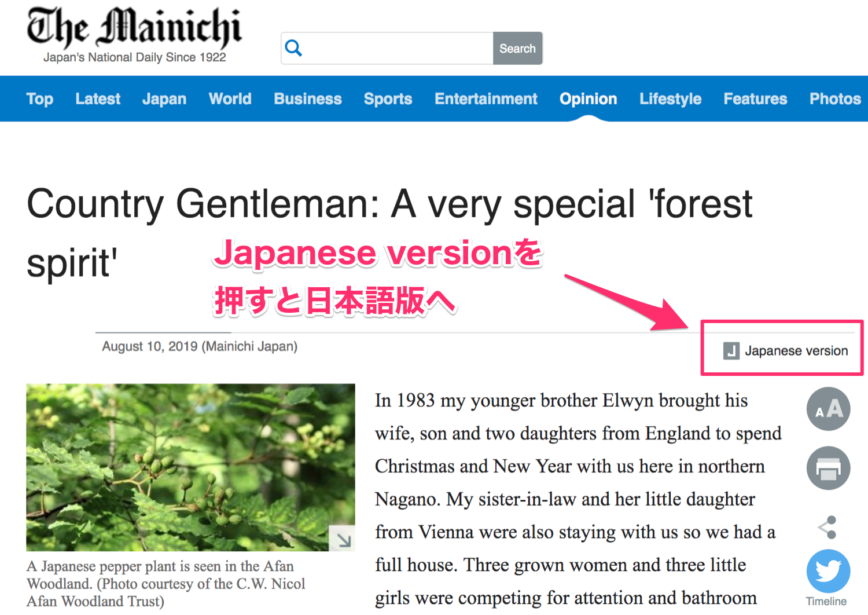Open the Sports section
The image size is (868, 615).
tap(388, 99)
